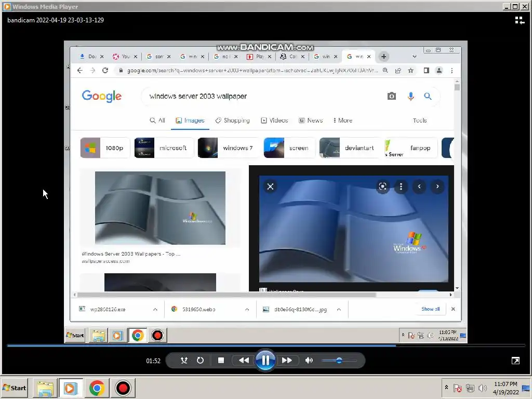The width and height of the screenshot is (532, 399).
Task: Select the Images results tab
Action: (x=190, y=121)
